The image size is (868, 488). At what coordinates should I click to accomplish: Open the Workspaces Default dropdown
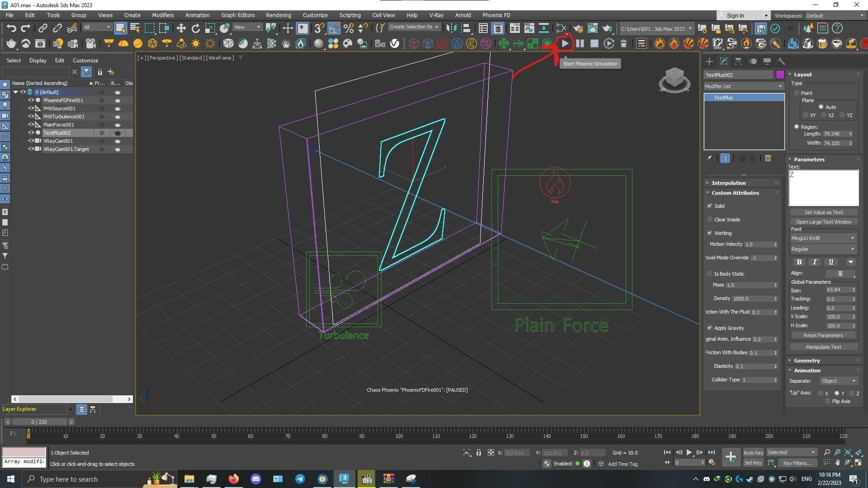pyautogui.click(x=834, y=15)
